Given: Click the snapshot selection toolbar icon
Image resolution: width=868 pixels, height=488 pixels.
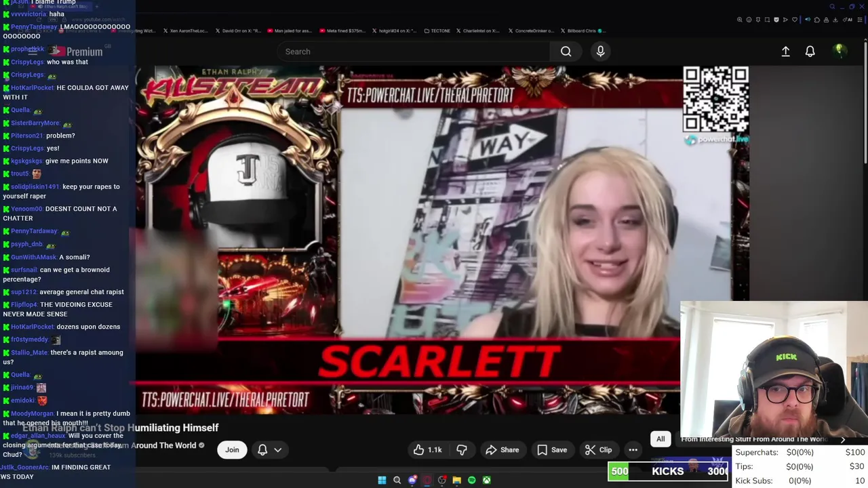Looking at the screenshot, I should pyautogui.click(x=767, y=20).
